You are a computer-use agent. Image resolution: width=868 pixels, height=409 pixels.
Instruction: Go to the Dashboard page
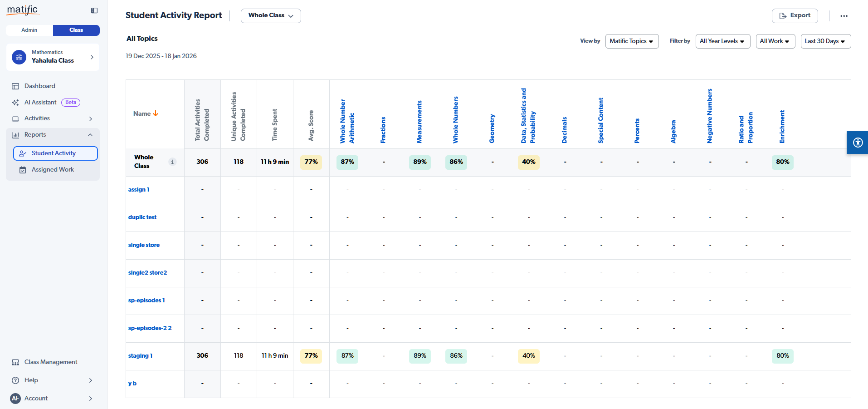(x=40, y=86)
